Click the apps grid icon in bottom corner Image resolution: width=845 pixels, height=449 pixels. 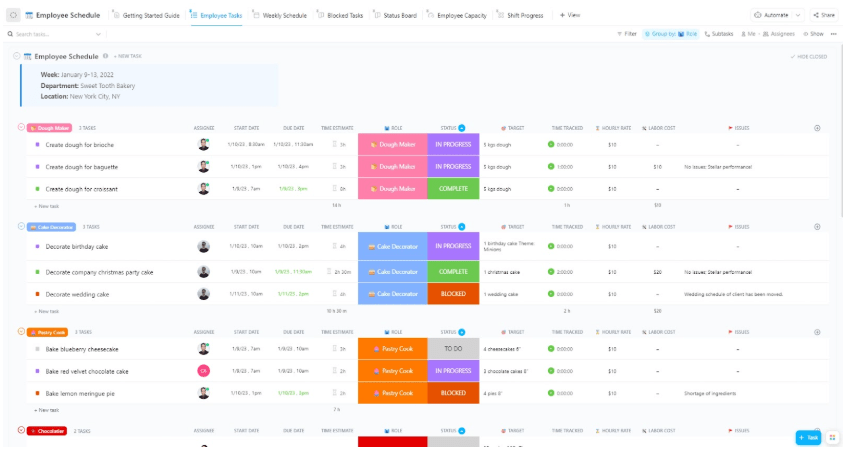(x=833, y=437)
